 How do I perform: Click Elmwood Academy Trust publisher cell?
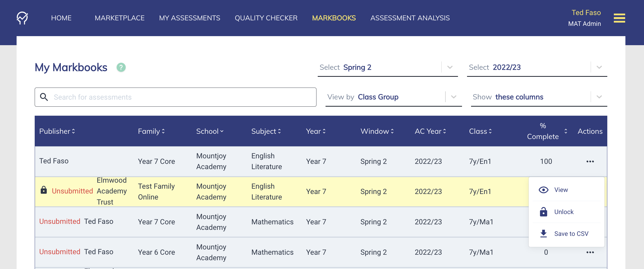(112, 191)
